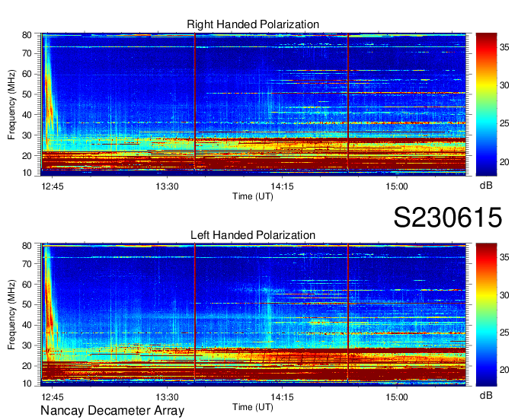Click the S230615 label
Screen dimensions: 518x420
coord(448,218)
